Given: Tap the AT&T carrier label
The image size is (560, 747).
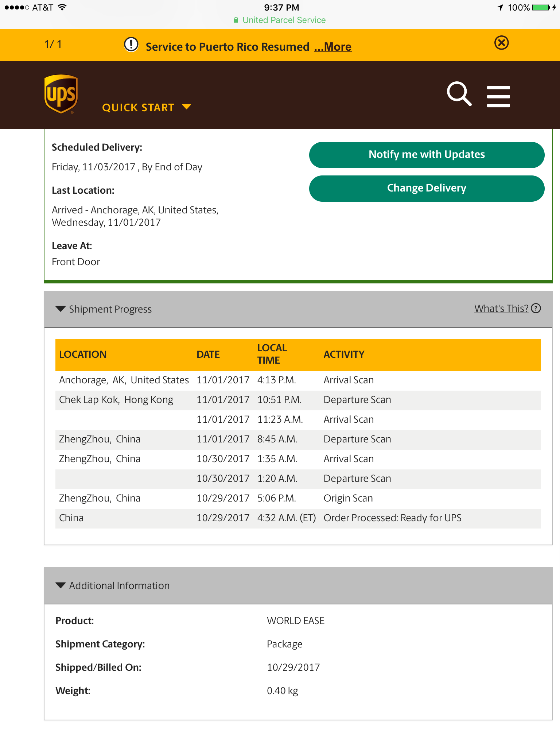Looking at the screenshot, I should (43, 7).
